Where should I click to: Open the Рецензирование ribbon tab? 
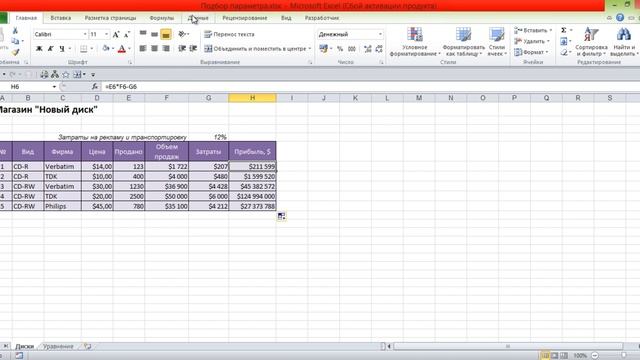244,18
